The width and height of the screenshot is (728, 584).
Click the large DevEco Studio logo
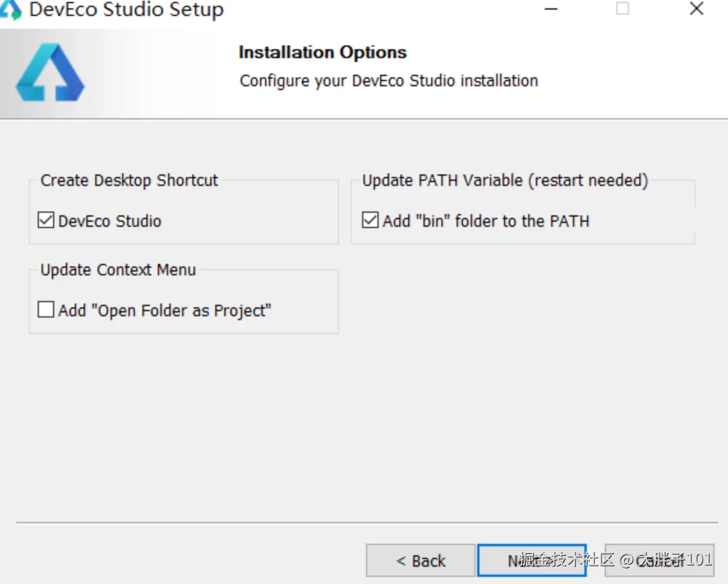(50, 72)
